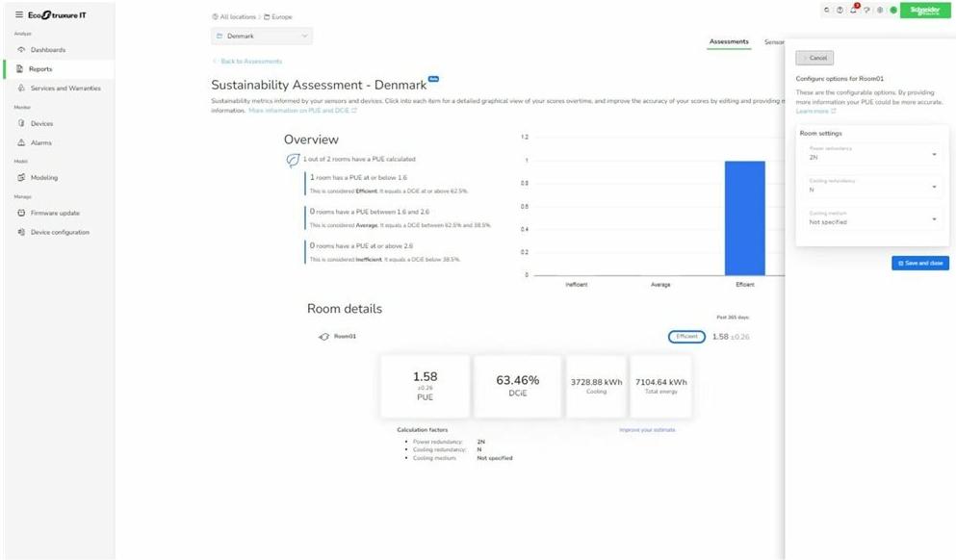Click the search icon in top toolbar
The image size is (956, 560).
tap(827, 10)
